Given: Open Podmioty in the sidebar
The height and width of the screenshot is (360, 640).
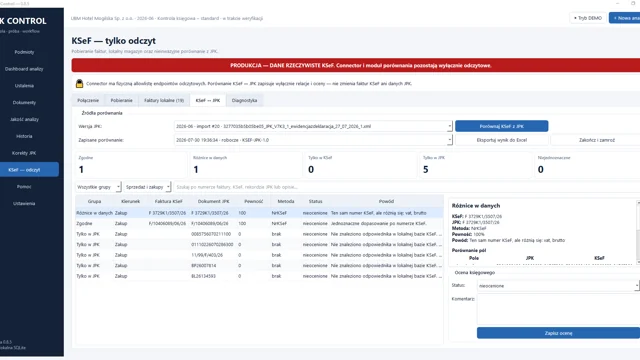Looking at the screenshot, I should tap(24, 52).
